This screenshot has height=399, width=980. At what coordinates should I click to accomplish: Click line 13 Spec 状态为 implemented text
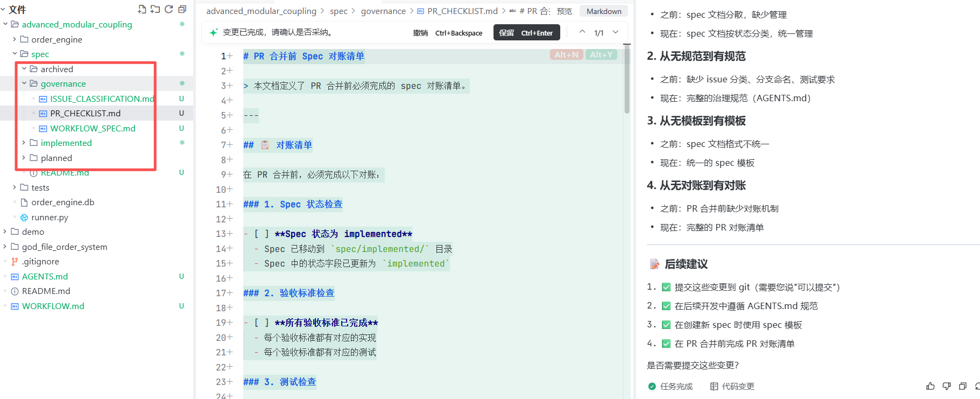(x=343, y=234)
